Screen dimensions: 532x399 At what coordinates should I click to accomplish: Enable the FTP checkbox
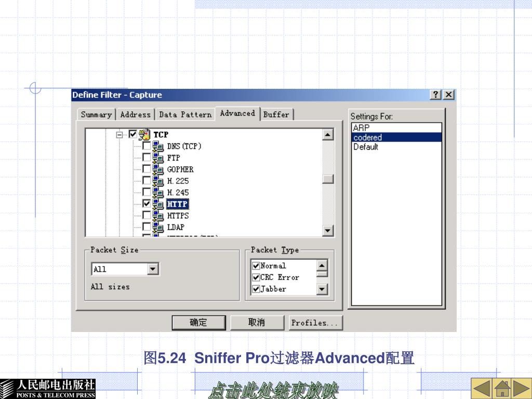pos(147,157)
